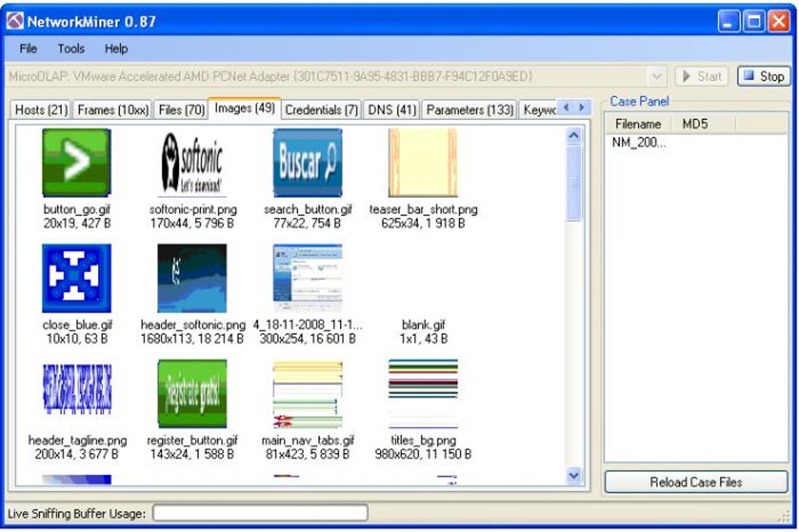
Task: Select the search_button.gif Buscar image
Action: pyautogui.click(x=308, y=162)
